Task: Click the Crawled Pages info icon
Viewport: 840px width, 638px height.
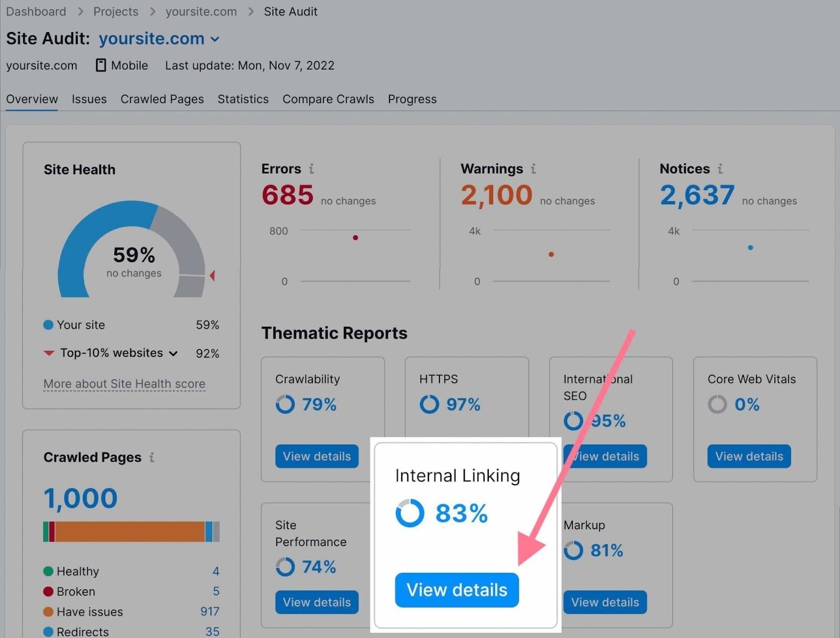Action: point(152,457)
